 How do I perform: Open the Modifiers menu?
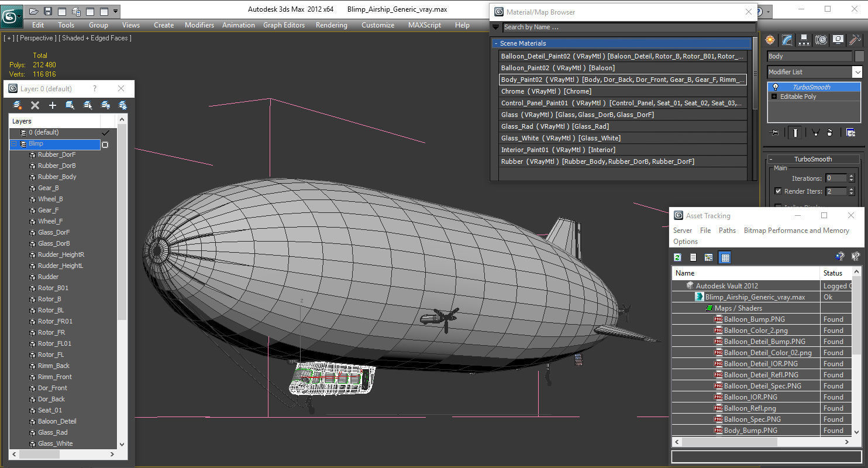click(x=199, y=25)
